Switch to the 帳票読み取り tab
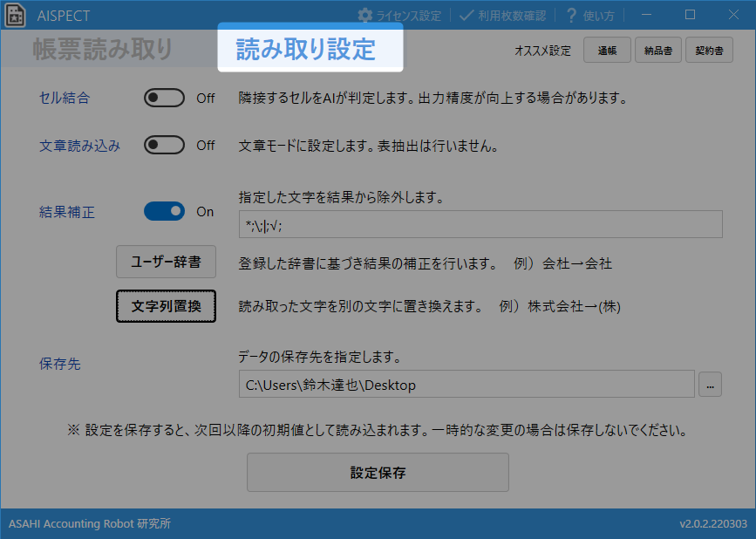This screenshot has width=756, height=539. tap(103, 50)
